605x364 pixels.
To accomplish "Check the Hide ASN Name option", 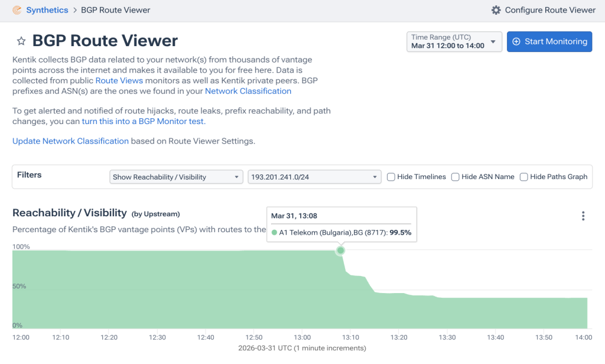I will coord(456,177).
